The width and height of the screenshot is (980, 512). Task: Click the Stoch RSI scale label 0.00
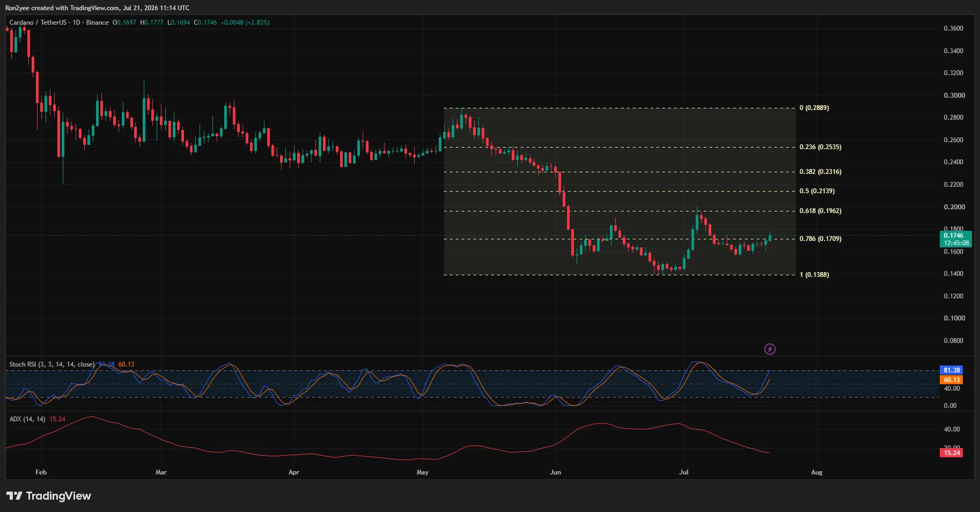(x=950, y=406)
